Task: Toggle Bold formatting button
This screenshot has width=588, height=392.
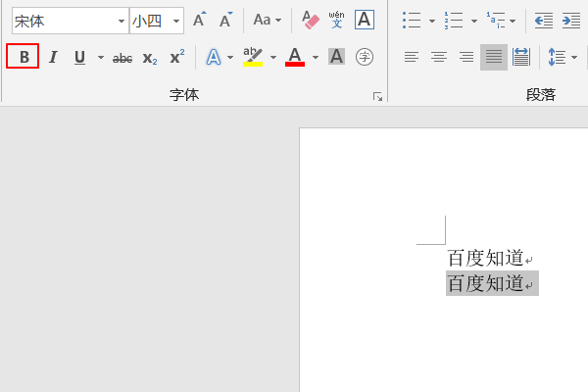Action: click(23, 56)
